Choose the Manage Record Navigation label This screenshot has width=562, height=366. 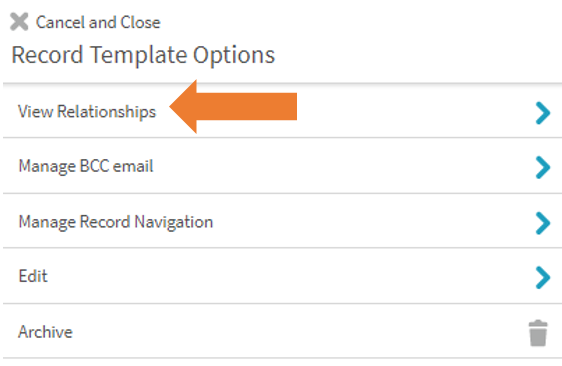coord(115,222)
